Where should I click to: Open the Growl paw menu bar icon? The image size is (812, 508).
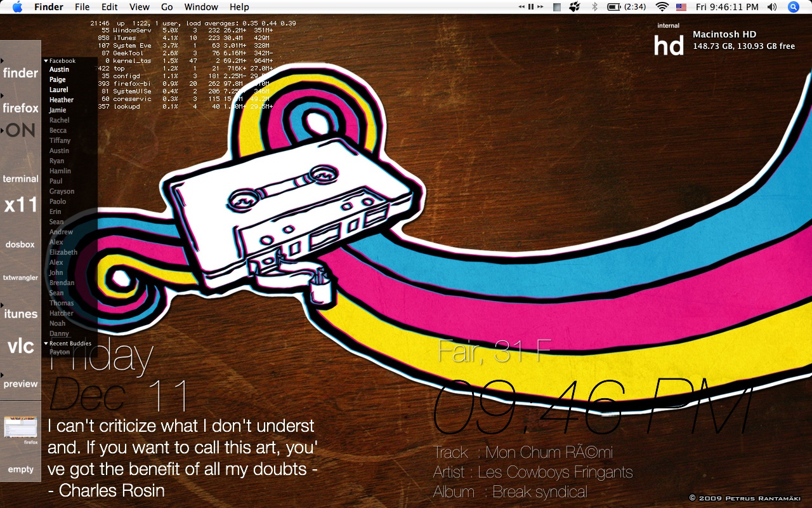[575, 7]
